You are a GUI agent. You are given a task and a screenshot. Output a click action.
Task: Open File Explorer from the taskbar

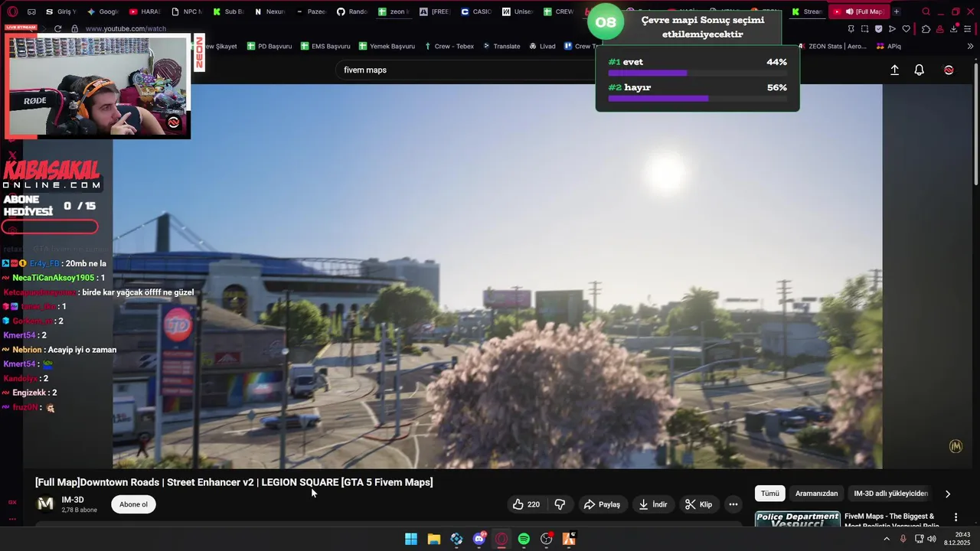433,539
